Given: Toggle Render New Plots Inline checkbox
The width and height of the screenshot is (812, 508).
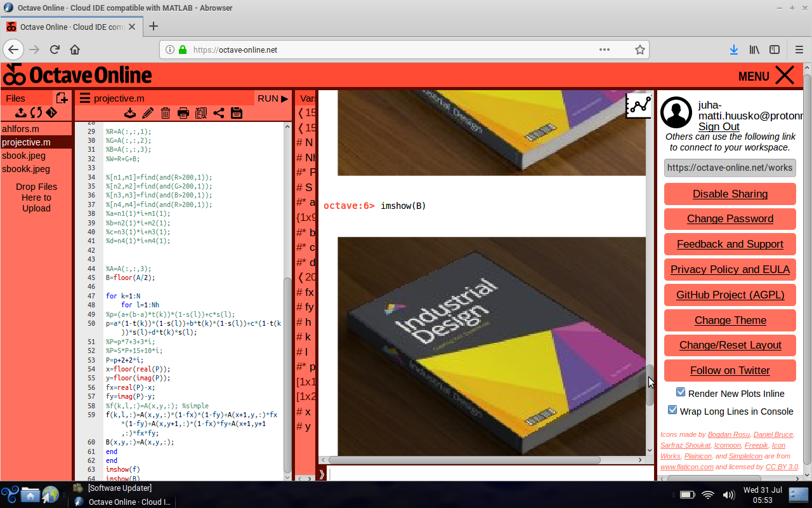Looking at the screenshot, I should pos(681,392).
